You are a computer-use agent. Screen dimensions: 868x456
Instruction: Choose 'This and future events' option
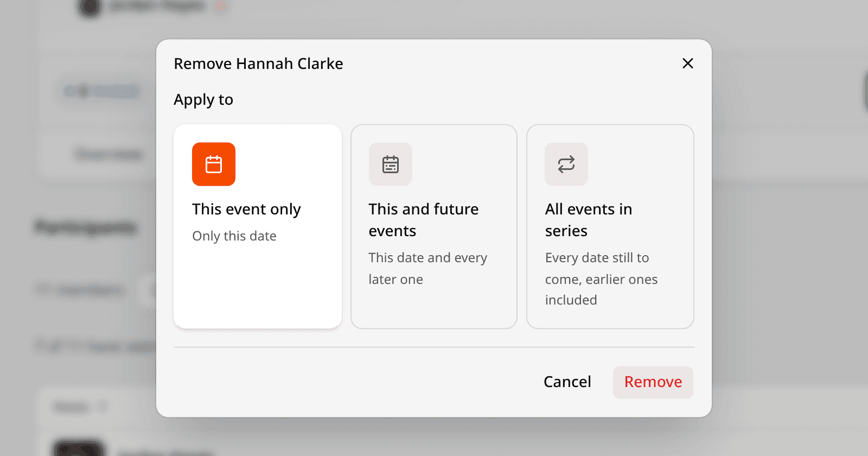[x=434, y=226]
